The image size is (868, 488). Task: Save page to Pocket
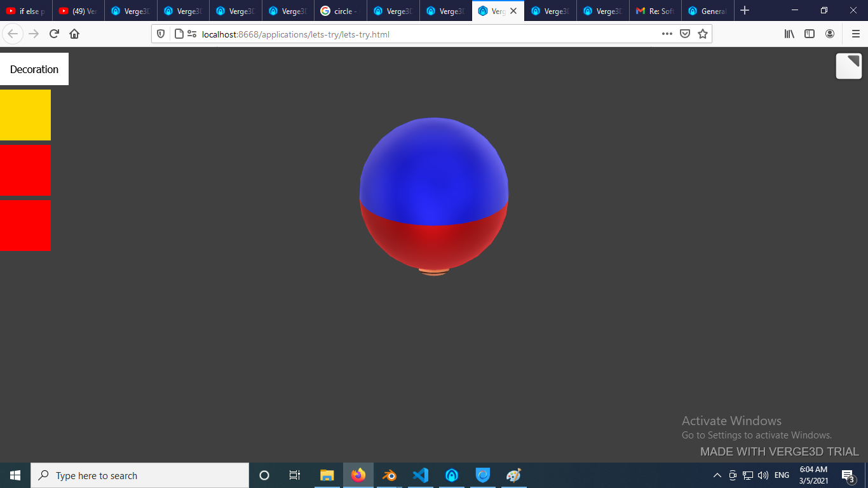(x=685, y=34)
